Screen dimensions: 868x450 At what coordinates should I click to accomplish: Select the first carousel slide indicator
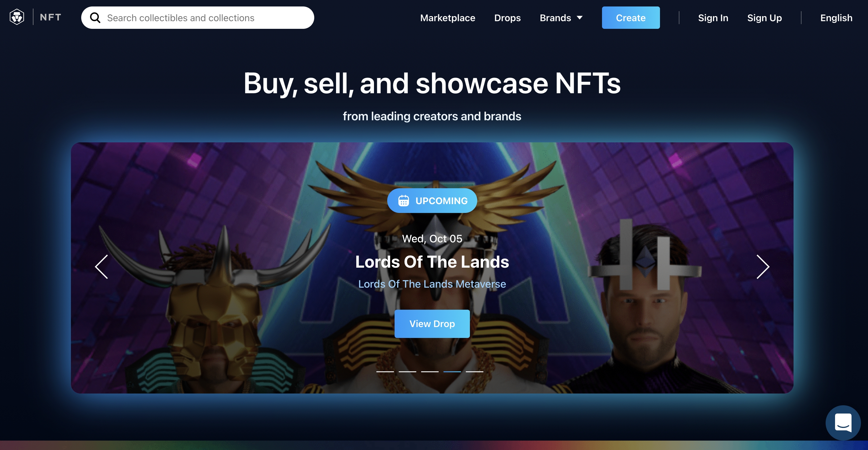tap(385, 371)
